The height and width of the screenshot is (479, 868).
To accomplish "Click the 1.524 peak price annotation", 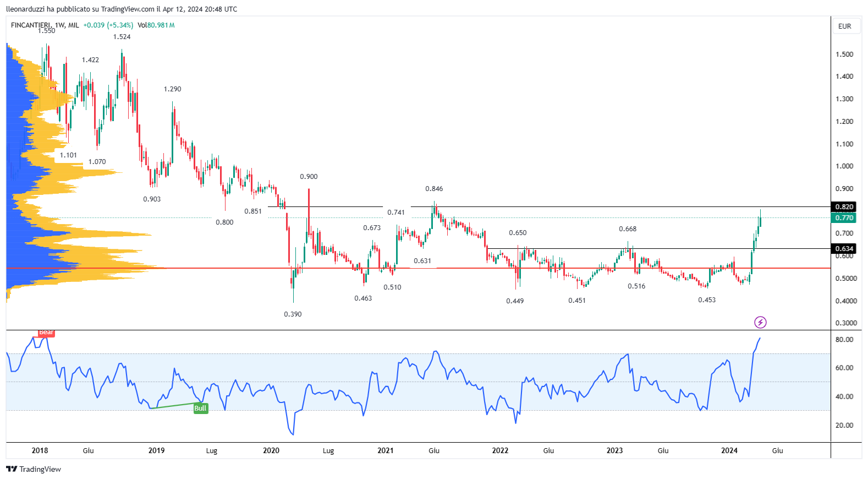I will point(122,37).
